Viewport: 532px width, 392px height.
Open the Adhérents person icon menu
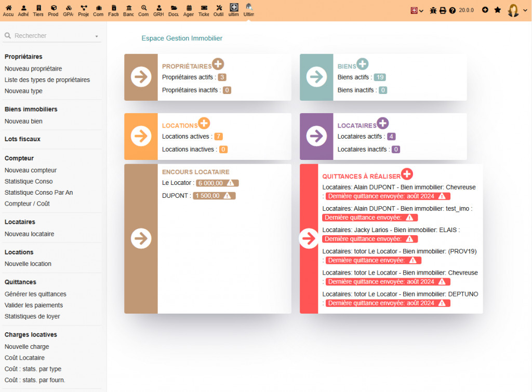tap(23, 10)
